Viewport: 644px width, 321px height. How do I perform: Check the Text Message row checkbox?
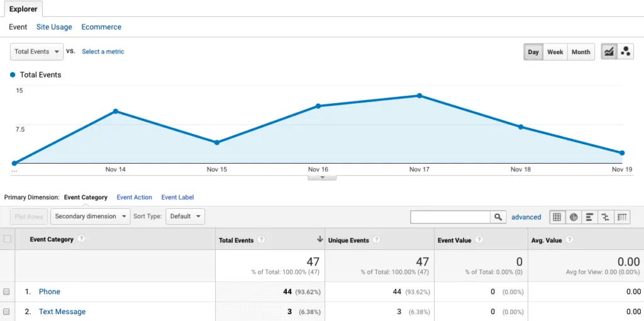tap(7, 312)
